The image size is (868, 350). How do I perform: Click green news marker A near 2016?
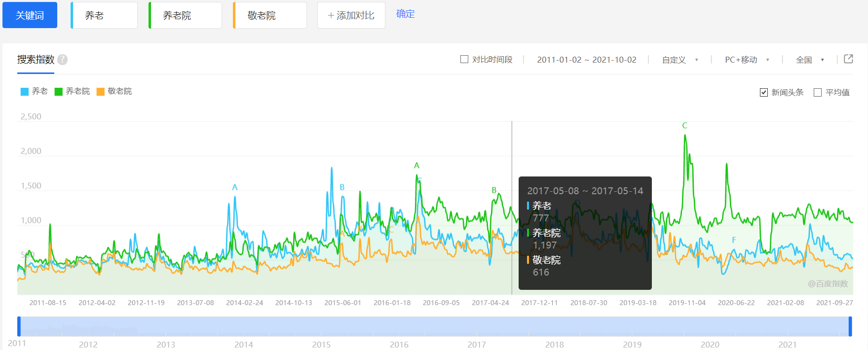416,166
